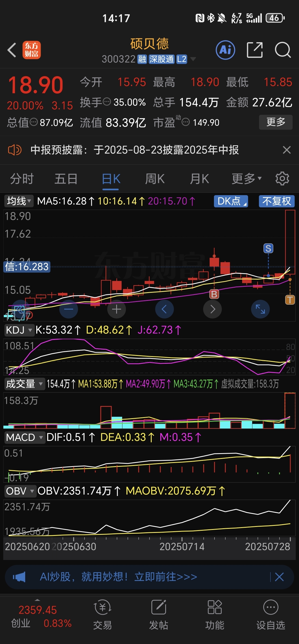Viewport: 299px width, 644px height.
Task: Open 交易 trading button
Action: pyautogui.click(x=103, y=615)
